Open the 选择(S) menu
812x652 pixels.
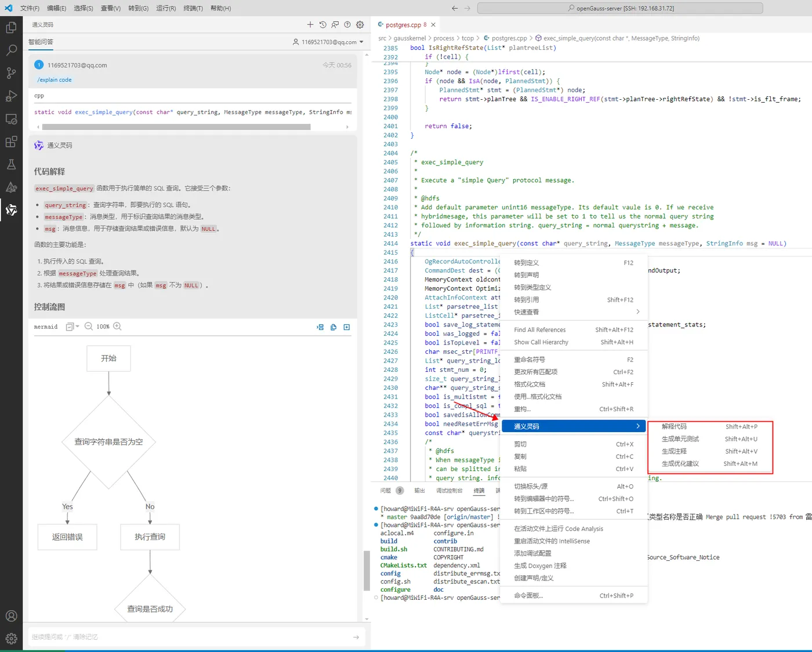pos(84,8)
